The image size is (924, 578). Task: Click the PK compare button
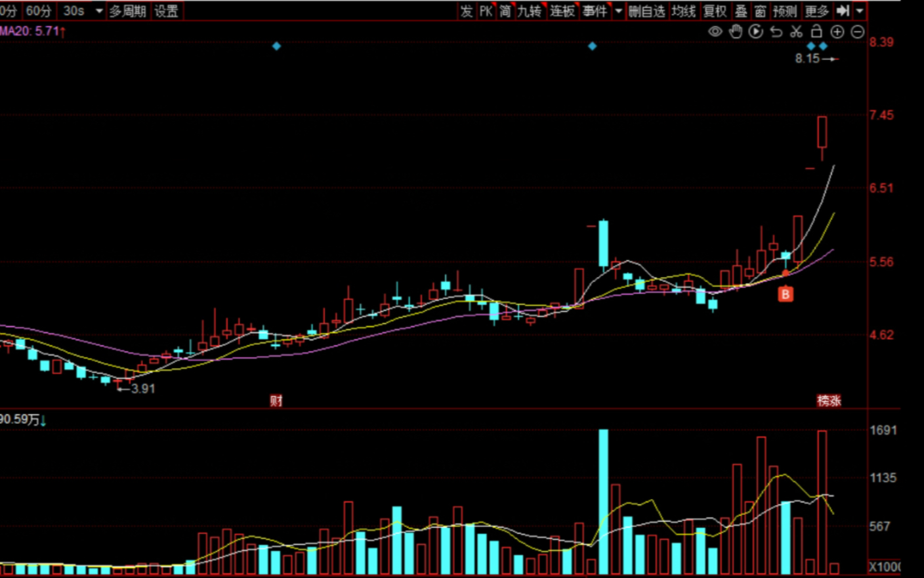(x=486, y=11)
